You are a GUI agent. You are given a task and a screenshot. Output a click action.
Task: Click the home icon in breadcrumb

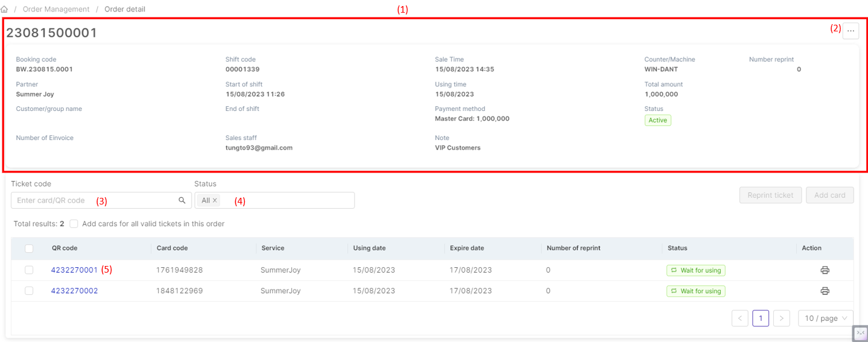tap(4, 10)
